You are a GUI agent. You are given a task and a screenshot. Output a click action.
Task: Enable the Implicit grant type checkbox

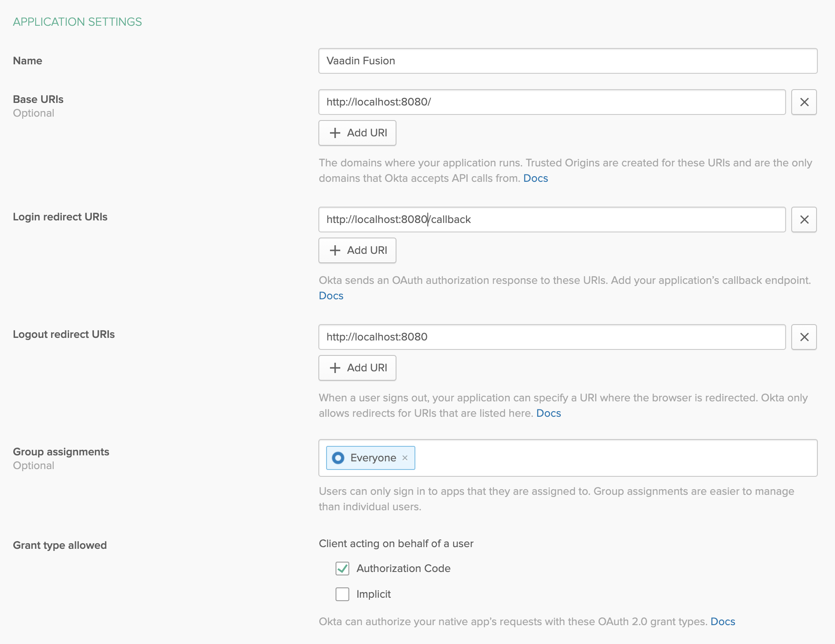click(x=342, y=594)
